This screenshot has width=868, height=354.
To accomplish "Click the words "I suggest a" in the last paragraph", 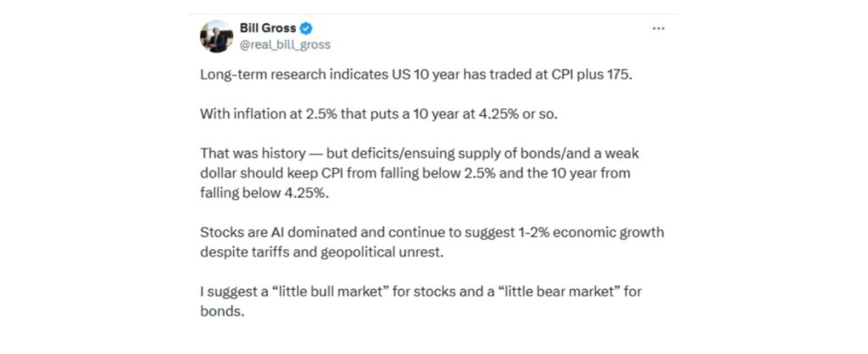I will [233, 291].
